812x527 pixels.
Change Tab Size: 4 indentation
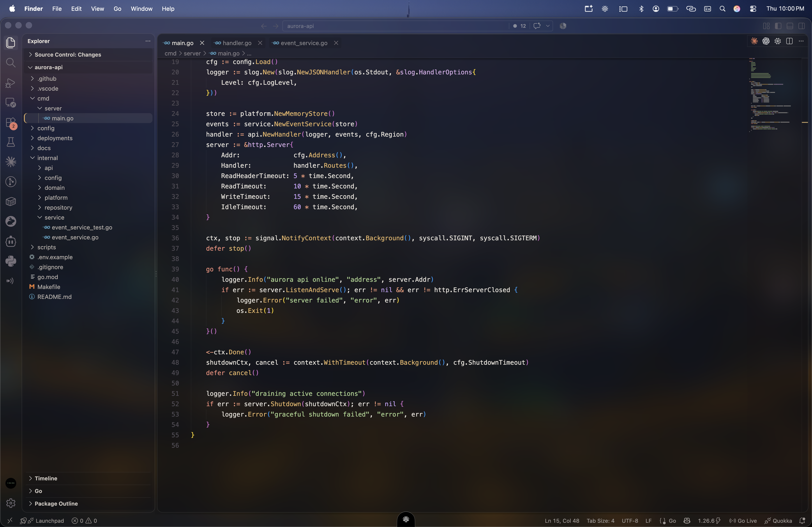pos(600,520)
